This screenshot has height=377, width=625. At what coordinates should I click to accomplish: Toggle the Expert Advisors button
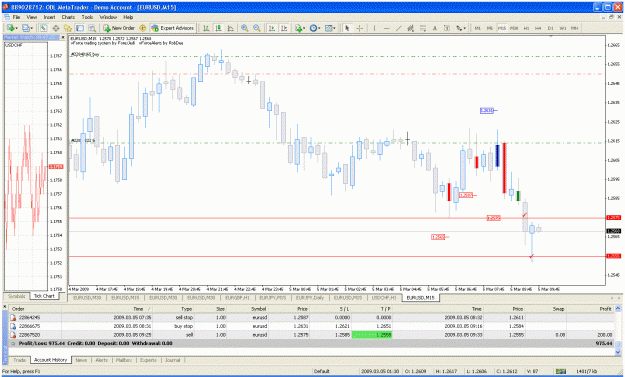(173, 28)
